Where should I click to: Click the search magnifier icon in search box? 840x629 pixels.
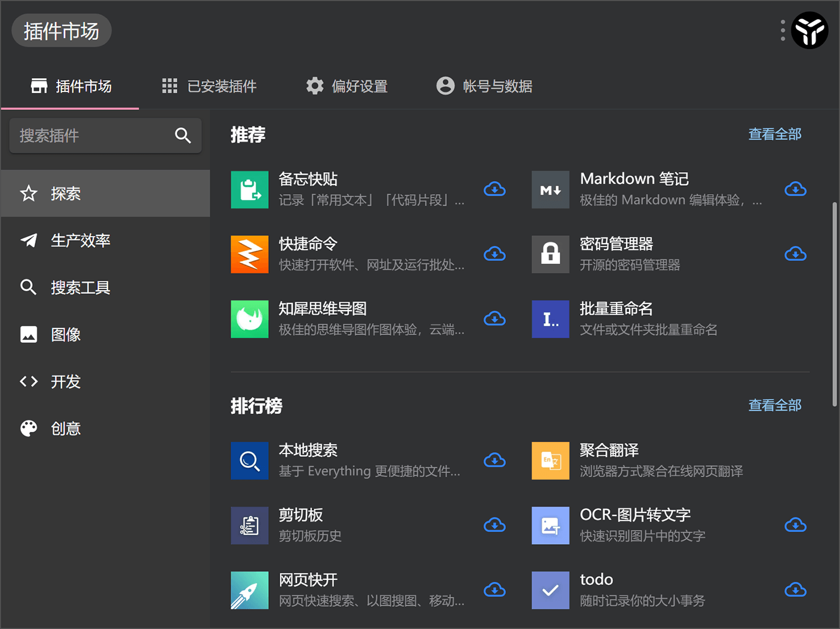pos(183,136)
